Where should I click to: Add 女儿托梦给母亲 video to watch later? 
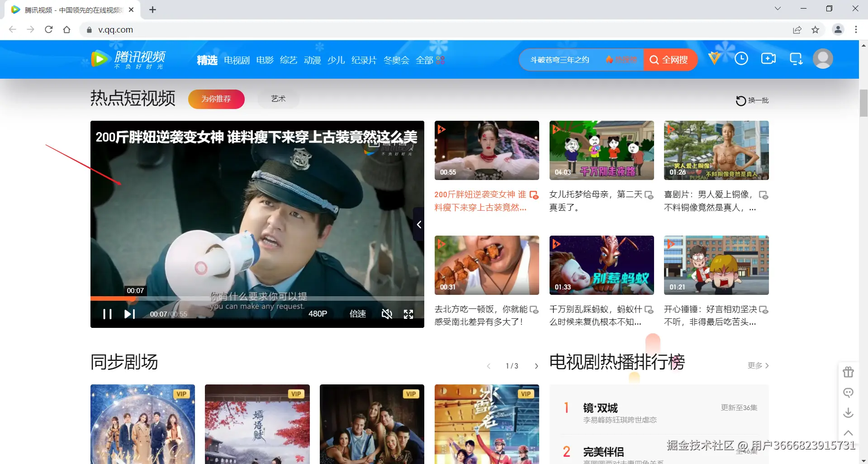649,195
